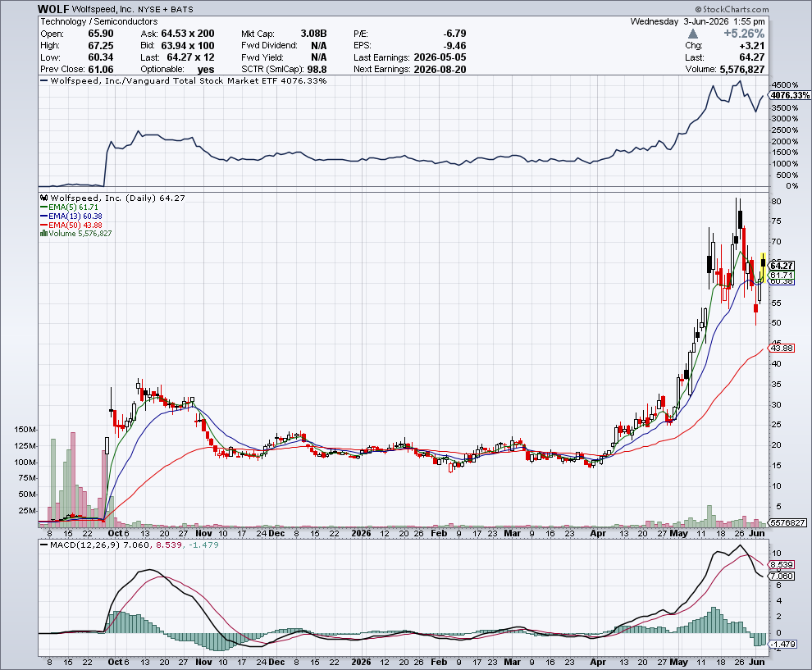Click the 4076.33% relative strength value tag
The width and height of the screenshot is (812, 670).
(789, 95)
